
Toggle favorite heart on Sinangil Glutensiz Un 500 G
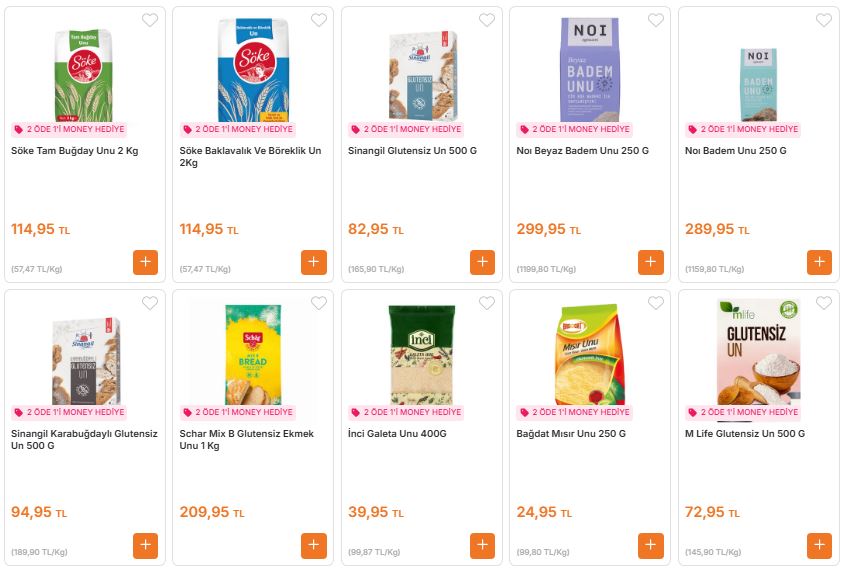(487, 20)
